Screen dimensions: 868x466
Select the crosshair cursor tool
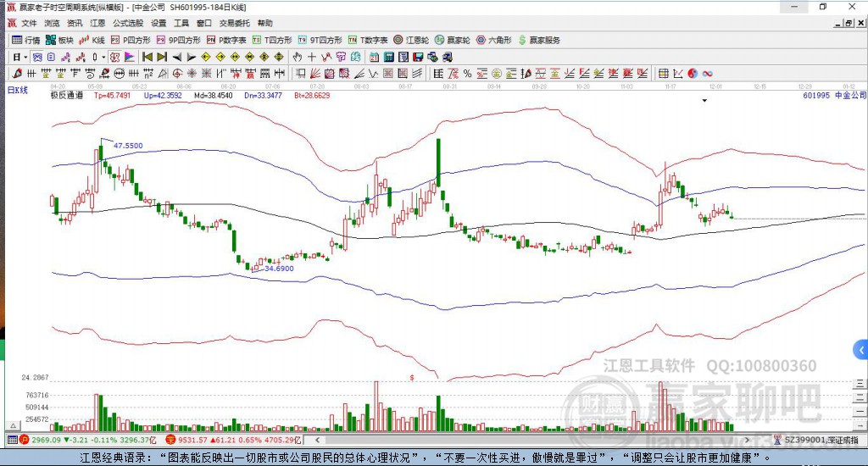312,57
